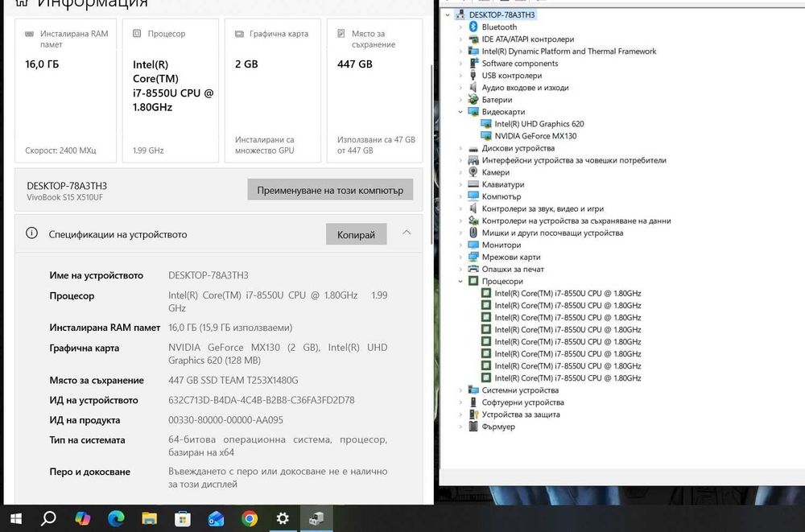Open Microsoft Edge from taskbar
Screen dimensions: 805x532
[116, 518]
